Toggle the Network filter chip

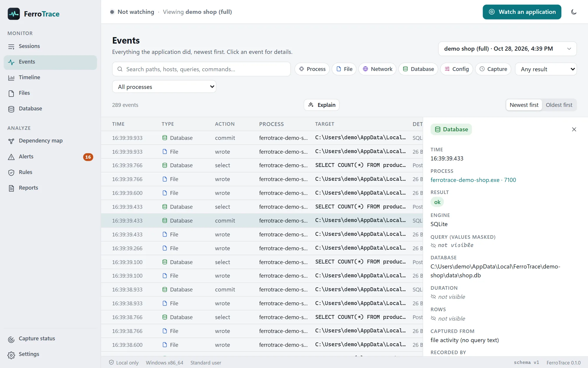377,69
